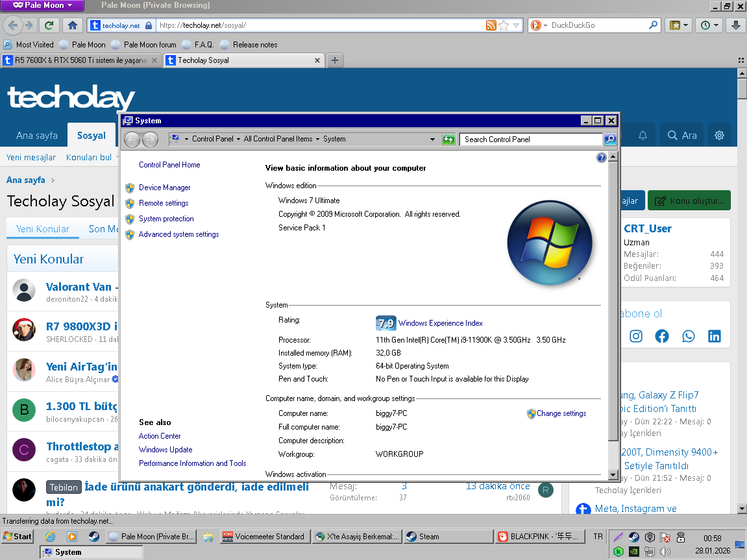Expand All Control Panel Items breadcrumb arrow
The image size is (747, 560).
(x=317, y=139)
